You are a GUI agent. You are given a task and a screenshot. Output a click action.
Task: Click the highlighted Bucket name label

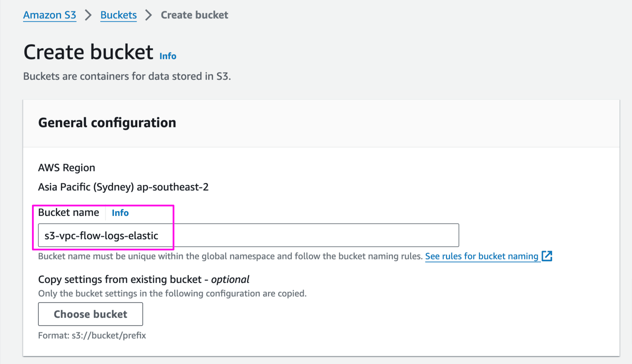click(x=68, y=212)
